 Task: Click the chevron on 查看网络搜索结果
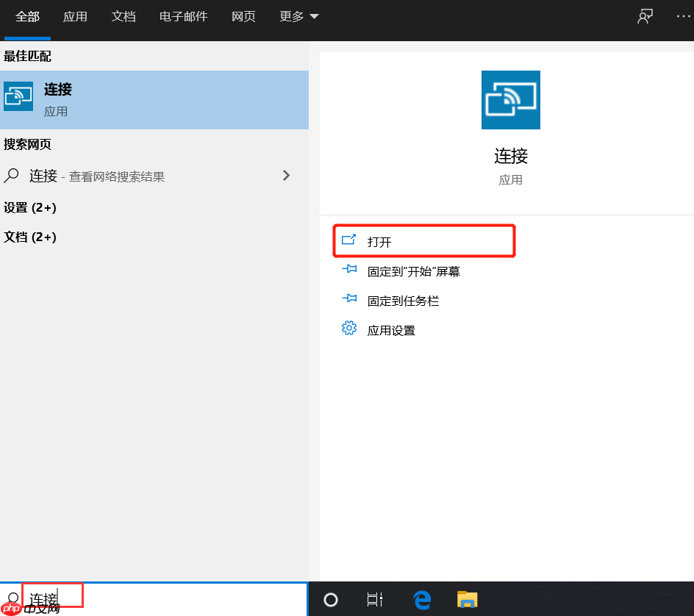pos(287,176)
